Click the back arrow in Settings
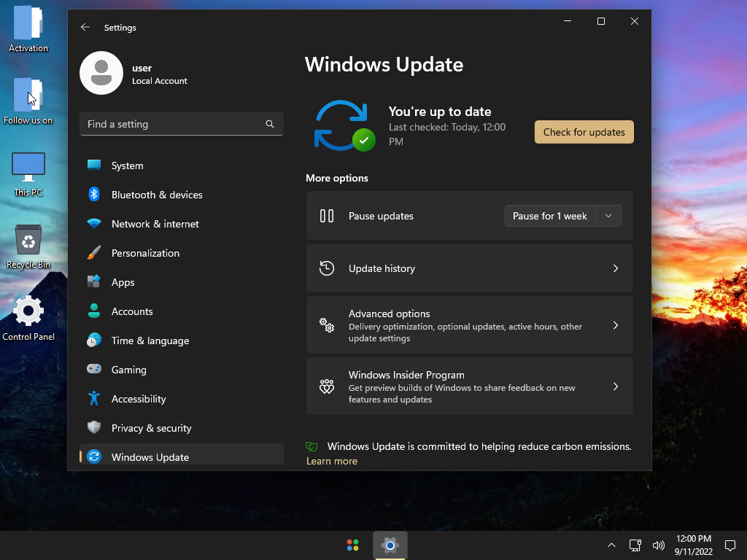 [85, 27]
